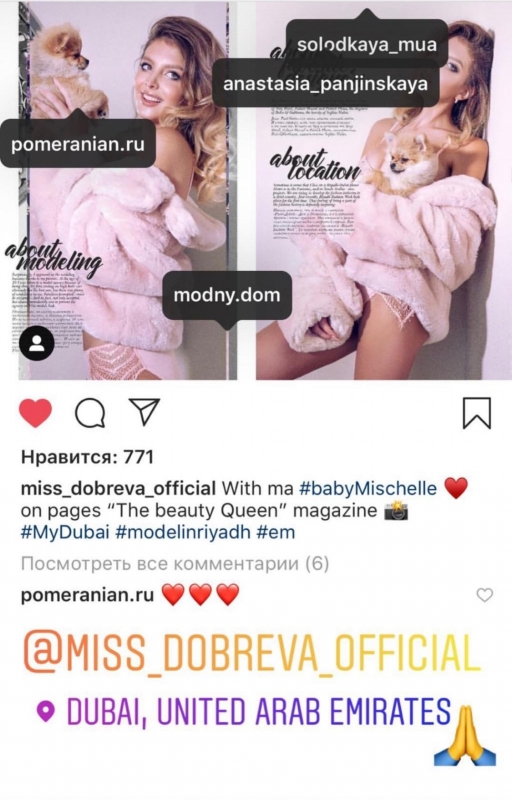This screenshot has height=800, width=512.
Task: Open modny.dom photo tag
Action: click(x=227, y=295)
